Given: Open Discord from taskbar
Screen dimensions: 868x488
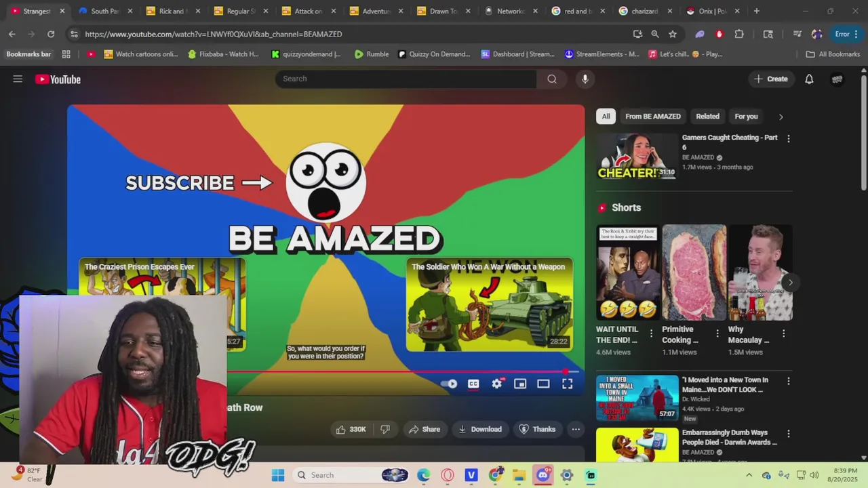Looking at the screenshot, I should 543,475.
